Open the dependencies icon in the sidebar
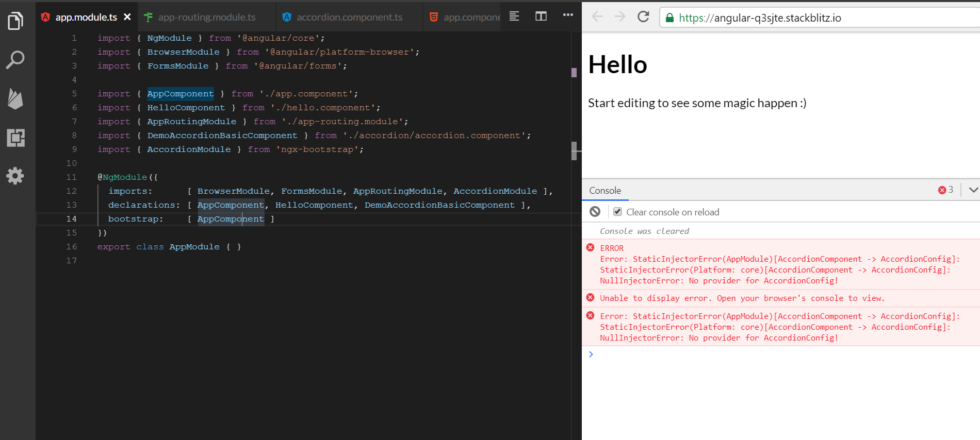The width and height of the screenshot is (980, 440). click(15, 138)
